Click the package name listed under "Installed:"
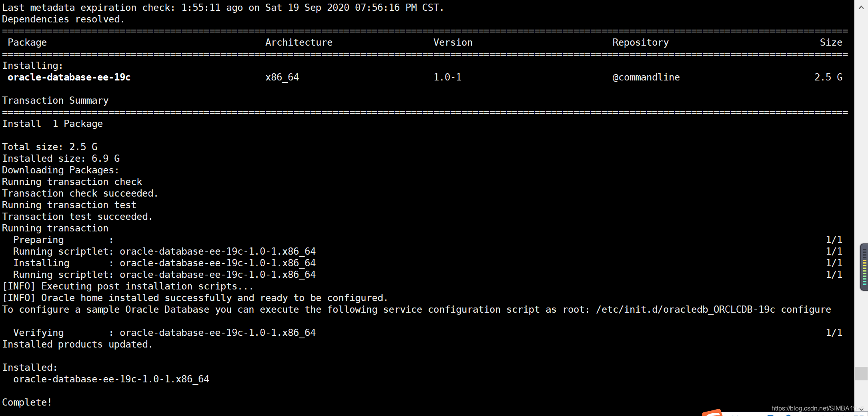The width and height of the screenshot is (868, 416). coord(111,379)
